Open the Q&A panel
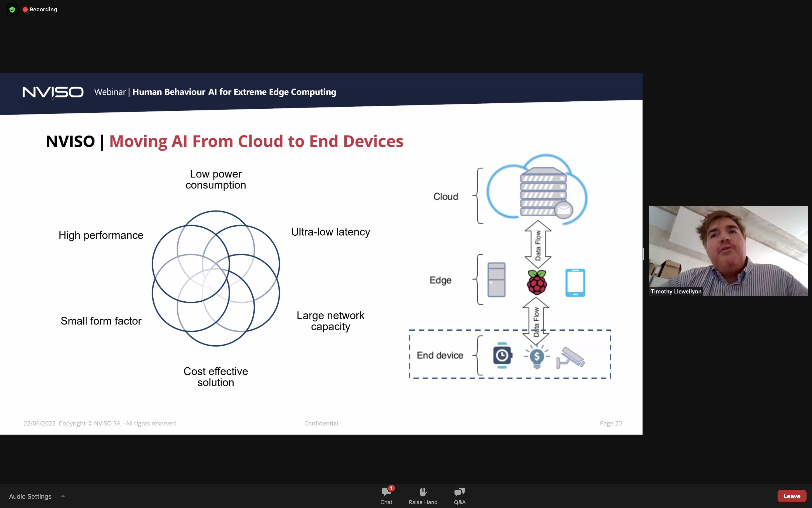The width and height of the screenshot is (812, 508). 460,496
